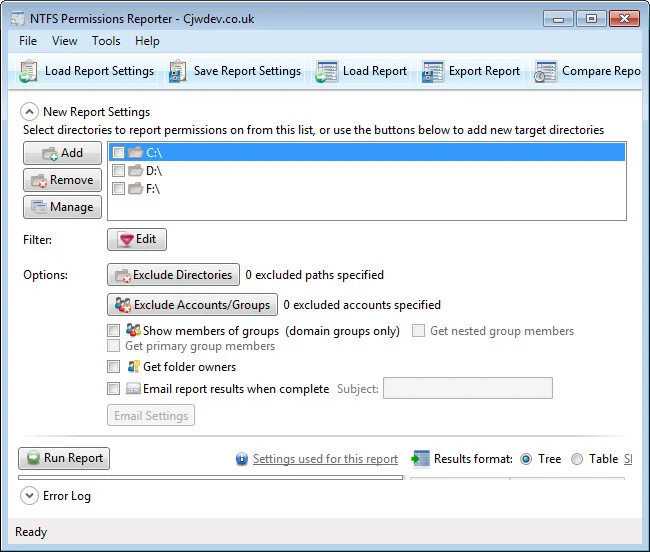Viewport: 650px width, 552px height.
Task: Collapse the New Report Settings section
Action: pyautogui.click(x=29, y=111)
